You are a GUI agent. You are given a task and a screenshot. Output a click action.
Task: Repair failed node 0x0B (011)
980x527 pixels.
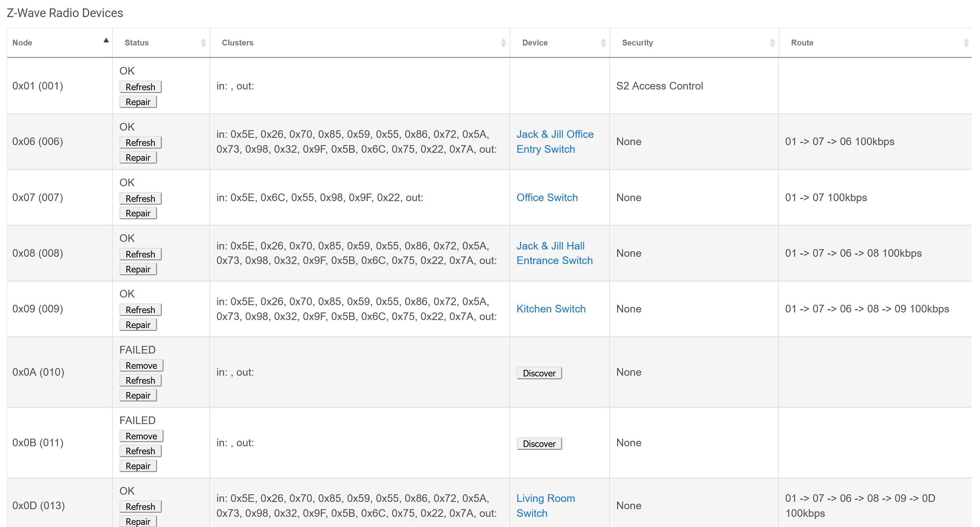click(138, 466)
